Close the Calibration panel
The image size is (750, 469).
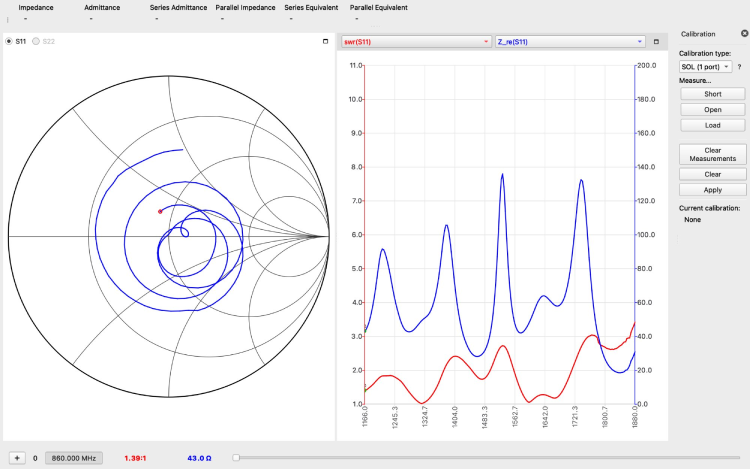(x=738, y=34)
